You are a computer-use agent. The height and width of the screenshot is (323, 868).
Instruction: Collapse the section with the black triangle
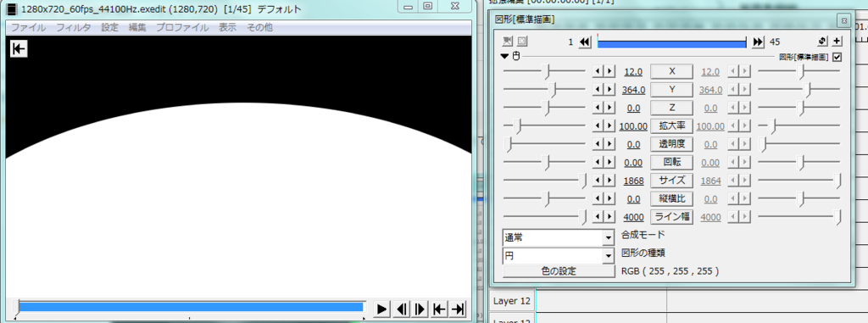(504, 57)
